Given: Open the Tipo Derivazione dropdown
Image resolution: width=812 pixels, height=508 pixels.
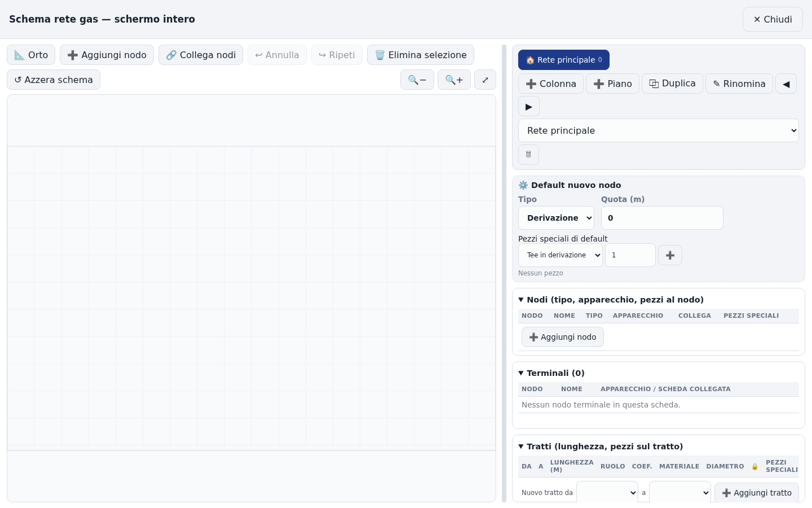Looking at the screenshot, I should 556,218.
